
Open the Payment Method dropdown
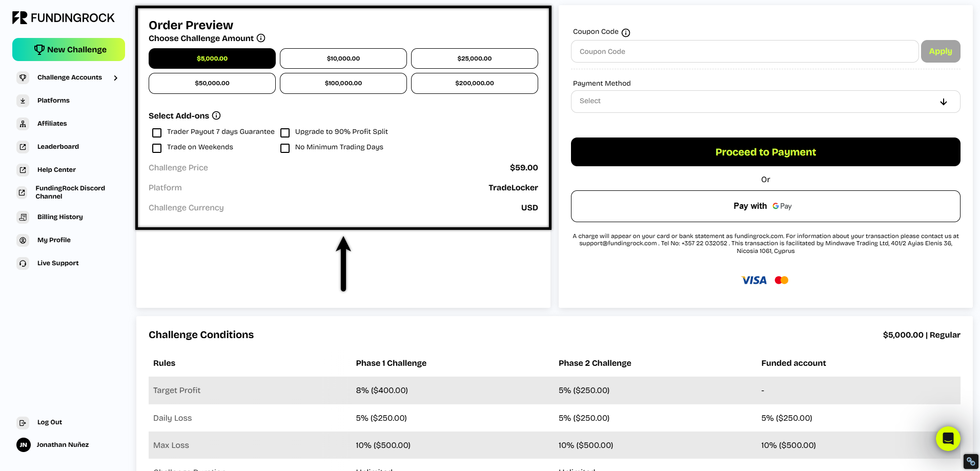(x=765, y=102)
